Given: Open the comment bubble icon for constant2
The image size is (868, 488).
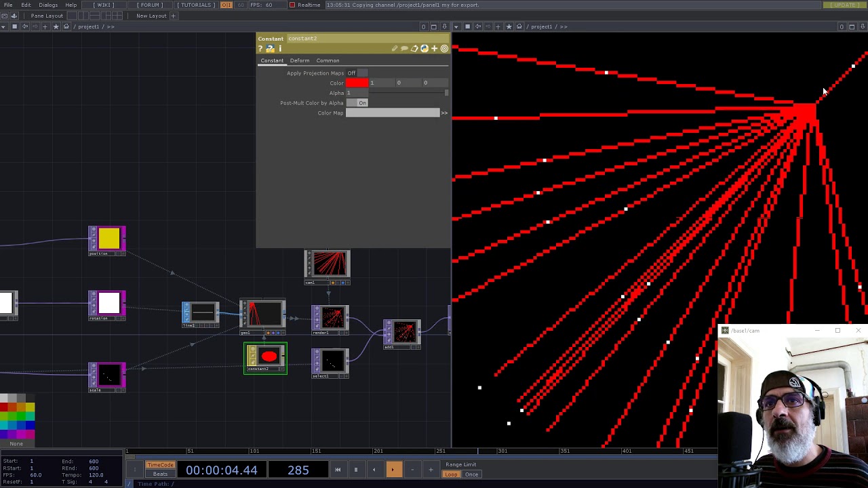Looking at the screenshot, I should click(404, 49).
